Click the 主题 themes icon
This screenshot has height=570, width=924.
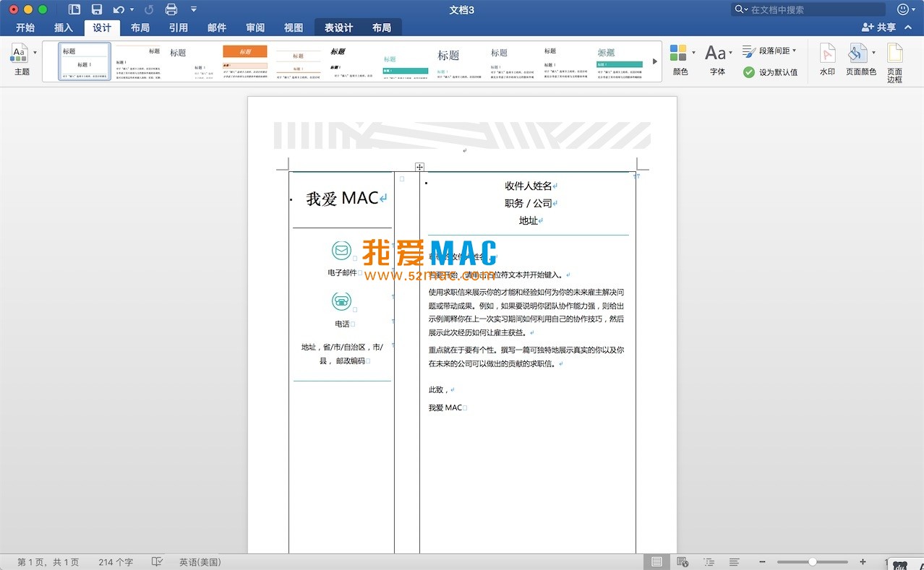(x=19, y=53)
